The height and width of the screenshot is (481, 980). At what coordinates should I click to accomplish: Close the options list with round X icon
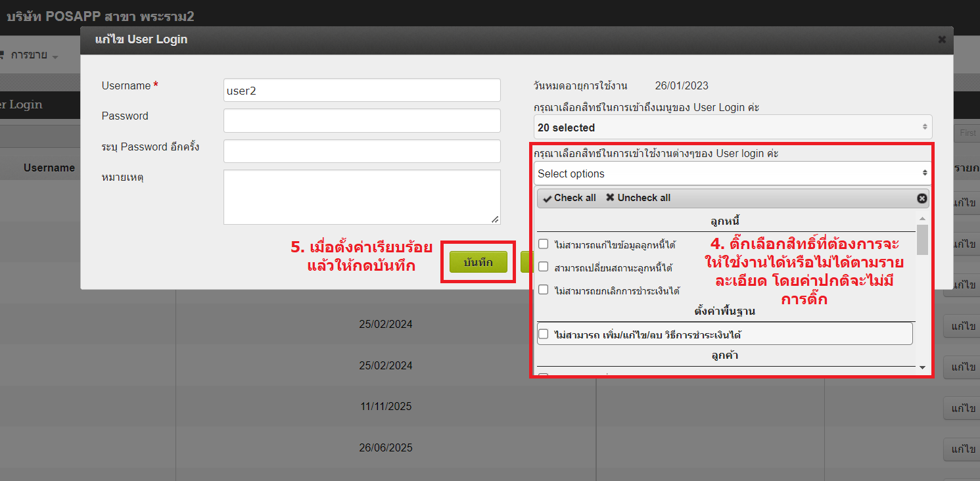point(922,198)
